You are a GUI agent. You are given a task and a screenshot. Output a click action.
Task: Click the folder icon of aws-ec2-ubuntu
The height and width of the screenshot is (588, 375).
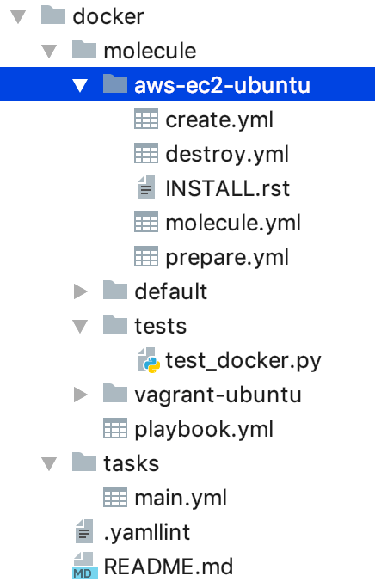coord(115,84)
